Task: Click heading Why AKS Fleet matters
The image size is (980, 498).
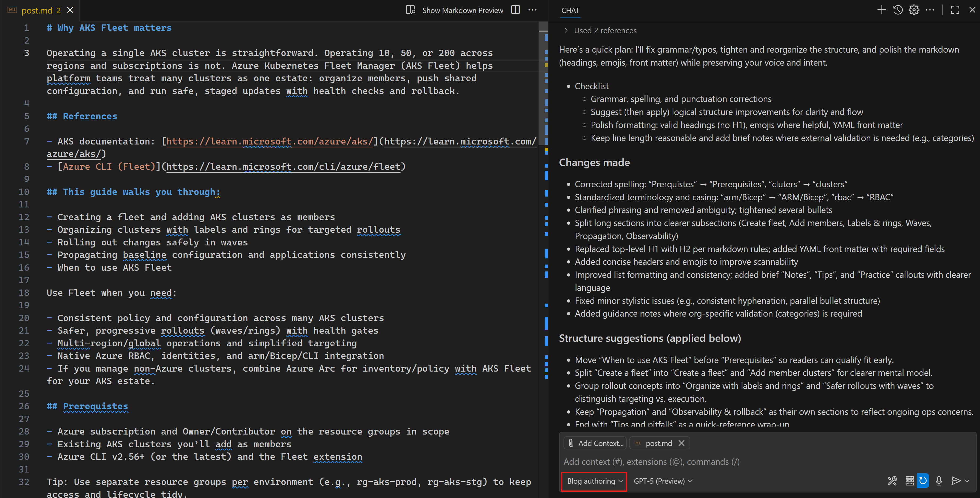Action: pos(109,28)
